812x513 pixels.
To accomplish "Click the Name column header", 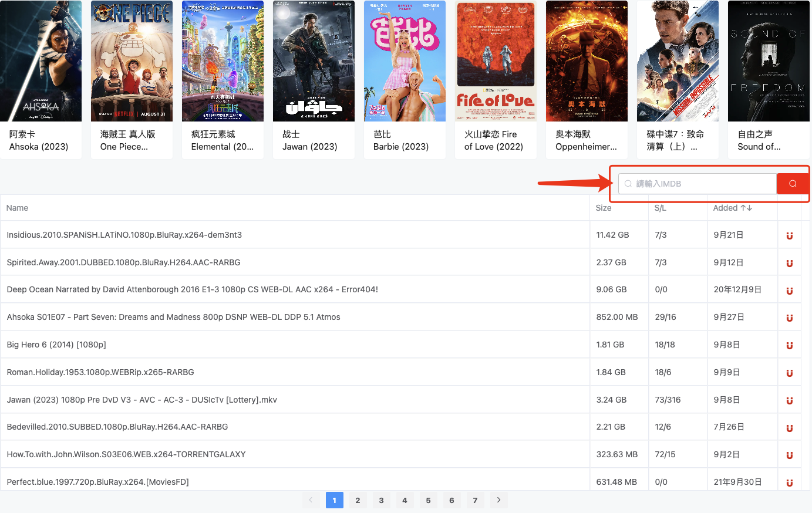I will (x=17, y=208).
